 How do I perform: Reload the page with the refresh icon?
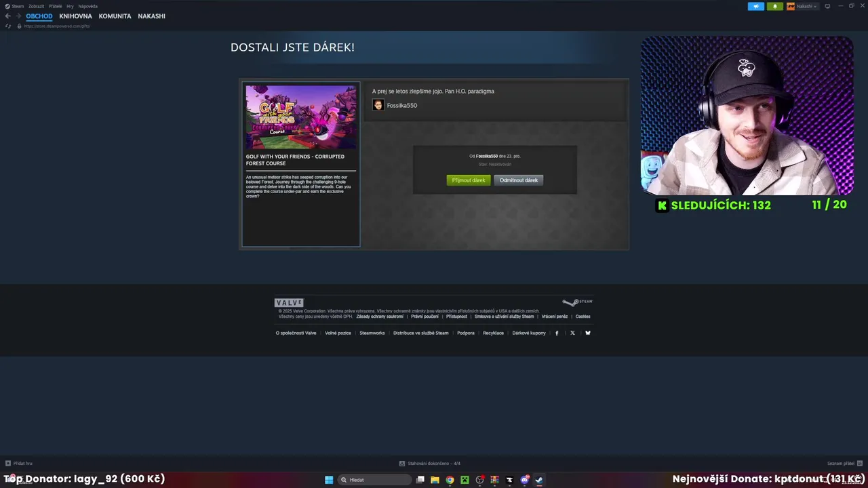click(x=8, y=26)
